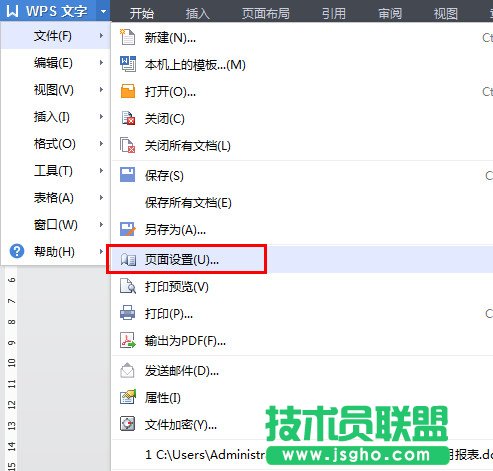Expand the 帮助(H) submenu arrow
The height and width of the screenshot is (471, 493).
pyautogui.click(x=101, y=251)
